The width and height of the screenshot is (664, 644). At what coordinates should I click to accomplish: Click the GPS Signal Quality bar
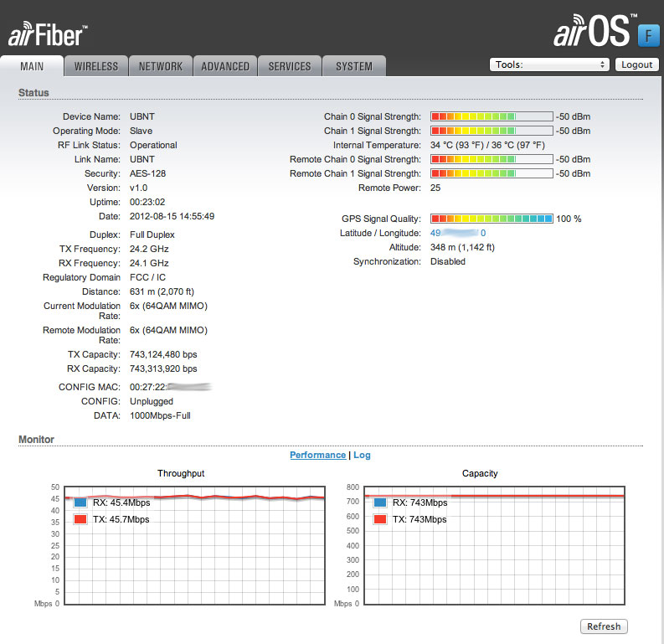click(492, 219)
